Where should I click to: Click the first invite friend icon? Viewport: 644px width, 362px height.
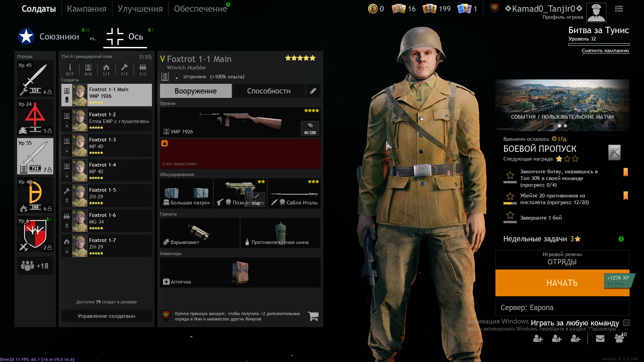[x=538, y=339]
